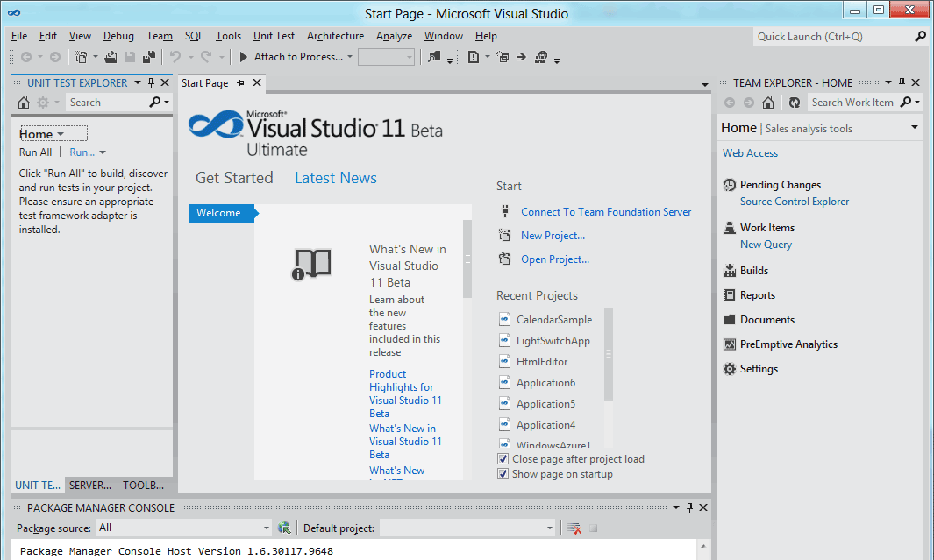Click Connect To Team Foundation Server link
Viewport: 934px width, 560px height.
606,212
